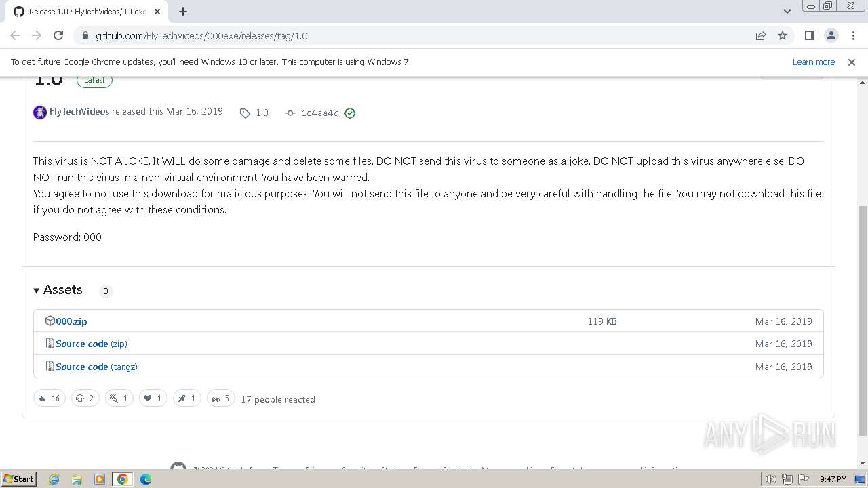Viewport: 868px width, 488px height.
Task: Open the Chrome side panel icon
Action: tap(809, 35)
